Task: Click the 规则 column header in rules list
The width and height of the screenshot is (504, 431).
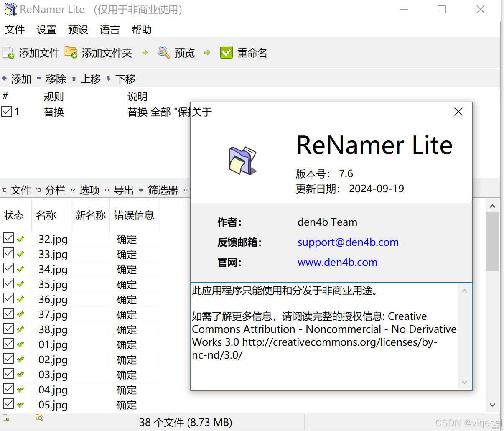Action: 54,97
